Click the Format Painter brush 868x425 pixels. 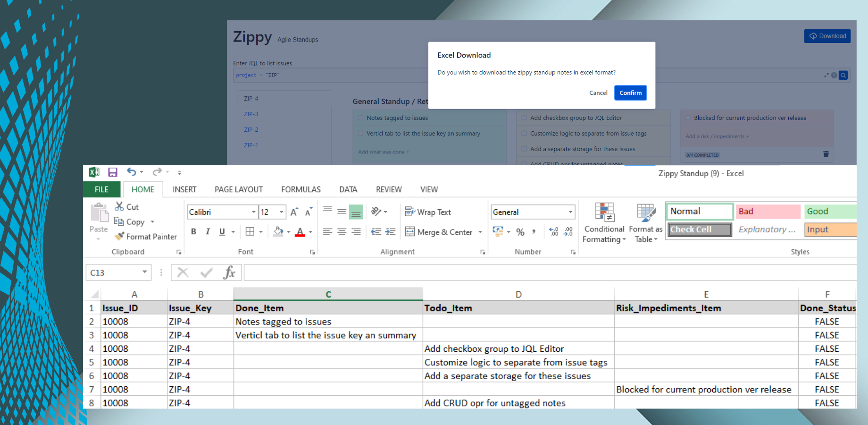click(x=120, y=236)
